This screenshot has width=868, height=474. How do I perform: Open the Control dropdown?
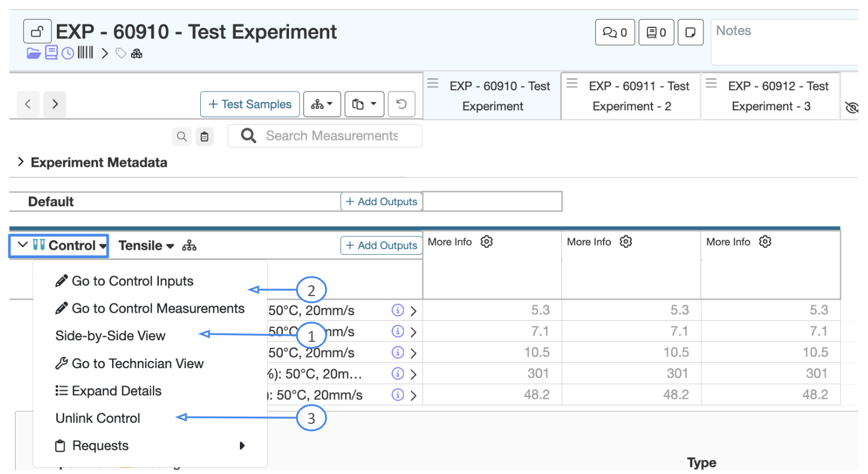click(59, 245)
